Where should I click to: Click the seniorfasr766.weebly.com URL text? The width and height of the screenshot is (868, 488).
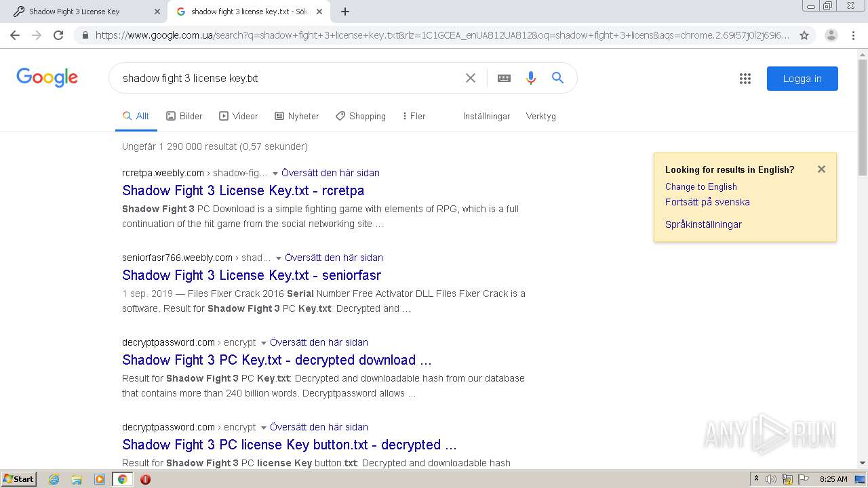pyautogui.click(x=177, y=258)
